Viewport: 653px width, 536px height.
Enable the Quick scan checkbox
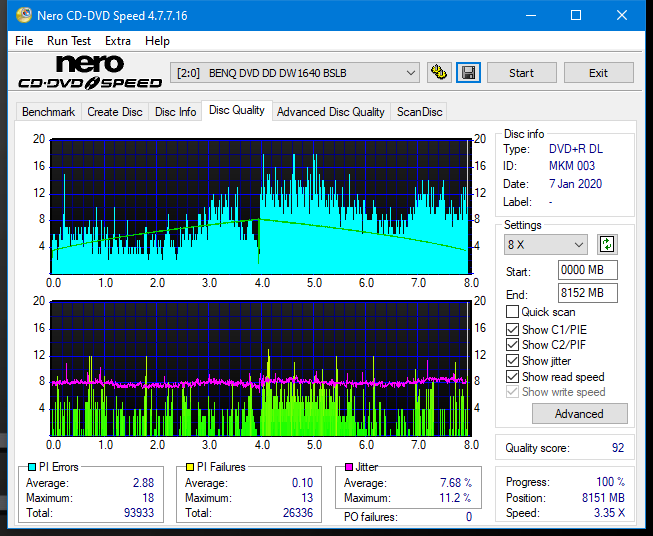[x=512, y=312]
